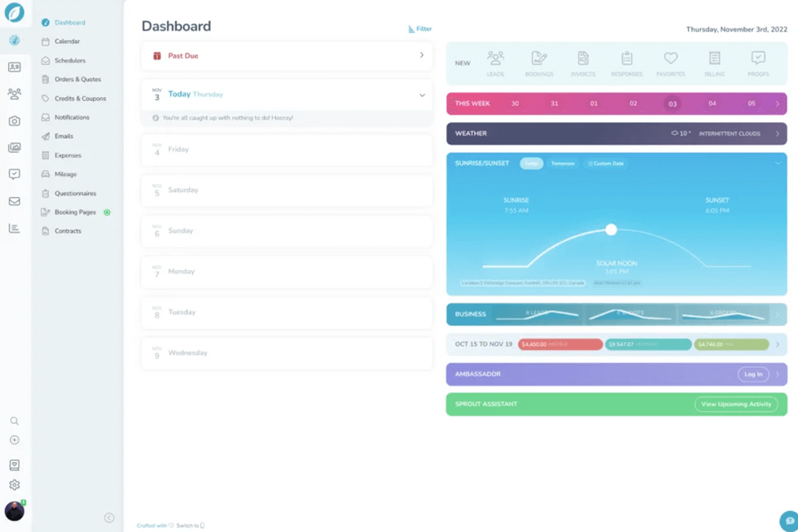Expand the Business panel chevron

click(x=777, y=314)
